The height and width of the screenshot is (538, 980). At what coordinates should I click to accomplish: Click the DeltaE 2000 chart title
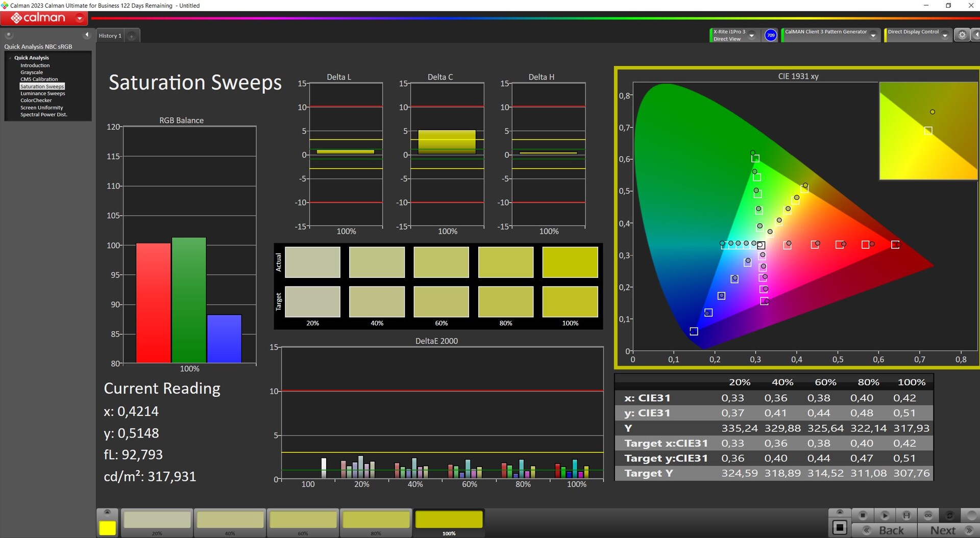point(436,341)
